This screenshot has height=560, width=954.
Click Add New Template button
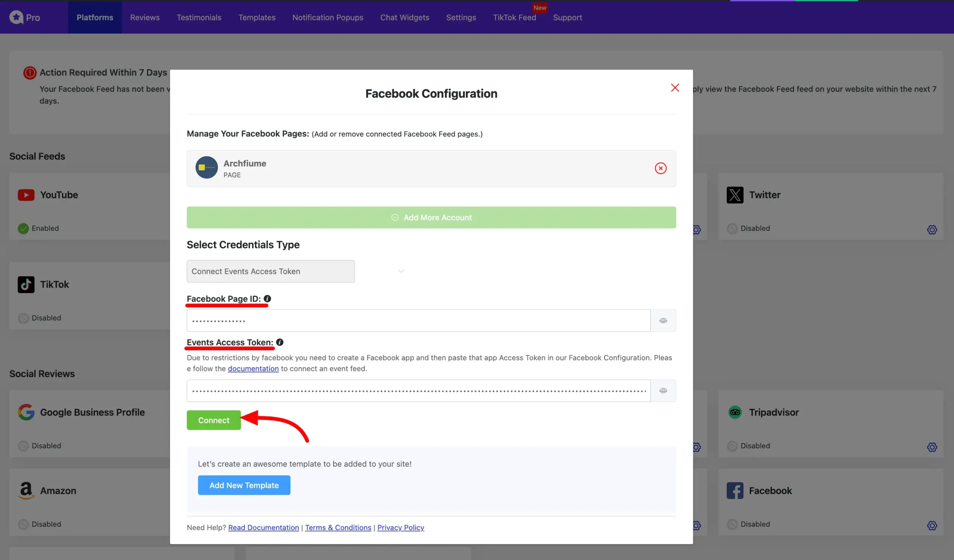pyautogui.click(x=244, y=485)
